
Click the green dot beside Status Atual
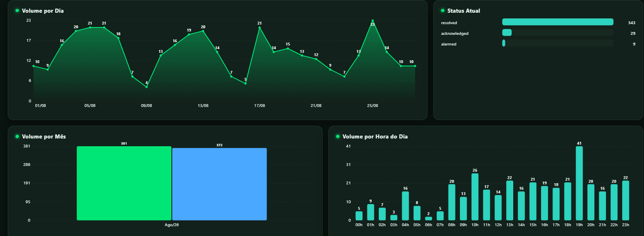click(x=443, y=11)
